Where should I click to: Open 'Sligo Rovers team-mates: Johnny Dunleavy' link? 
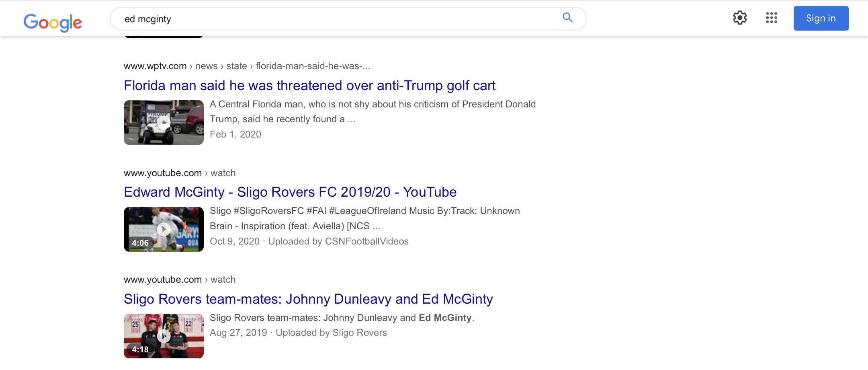pos(308,299)
